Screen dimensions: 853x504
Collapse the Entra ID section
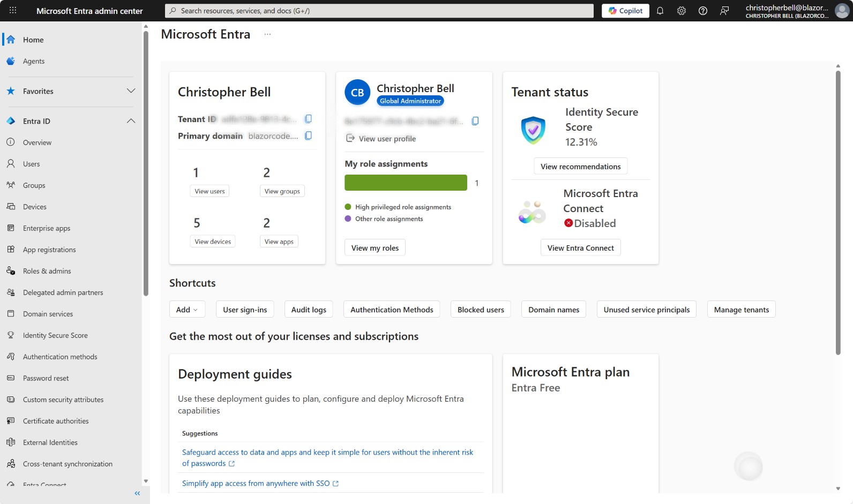pyautogui.click(x=131, y=121)
